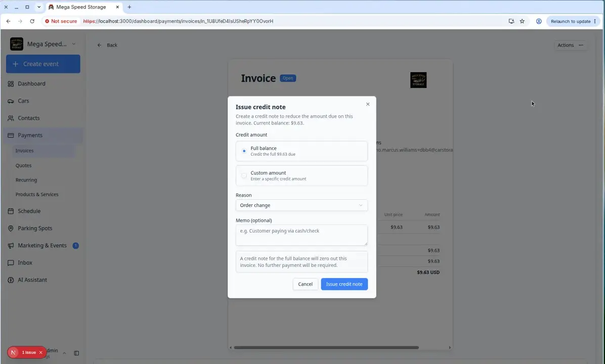Viewport: 605px width, 364px height.
Task: Click the scroll left arrow of invoice scrollbar
Action: pos(231,347)
